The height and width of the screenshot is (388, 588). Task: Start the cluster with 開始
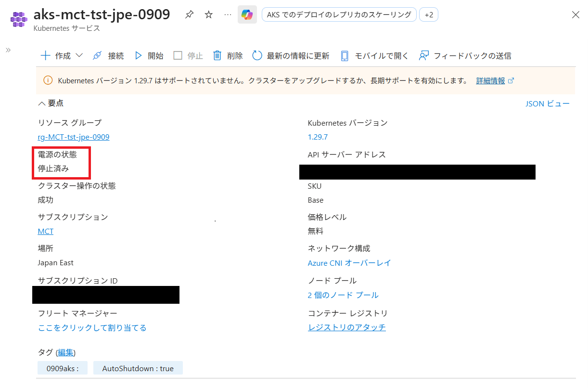[x=149, y=56]
